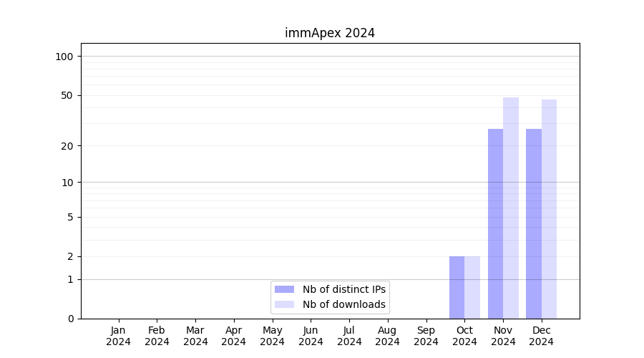644x358 pixels.
Task: Select the Jun 2024 x-axis label
Action: tap(311, 336)
